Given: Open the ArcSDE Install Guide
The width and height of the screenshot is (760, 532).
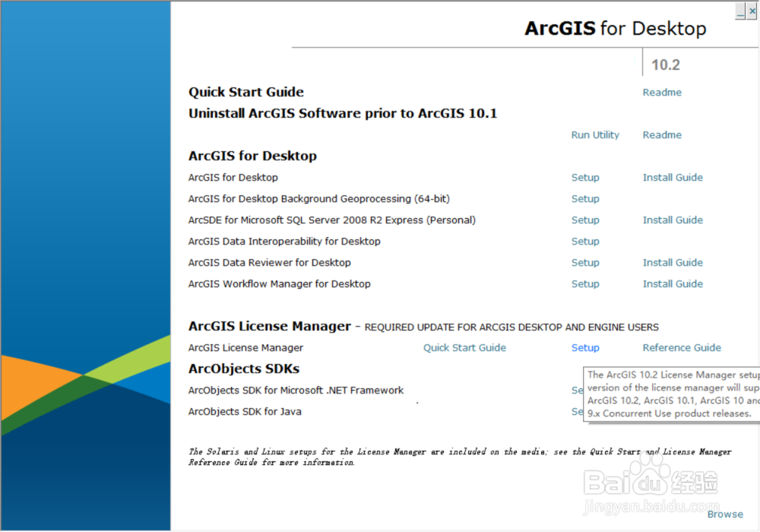Looking at the screenshot, I should (x=673, y=220).
